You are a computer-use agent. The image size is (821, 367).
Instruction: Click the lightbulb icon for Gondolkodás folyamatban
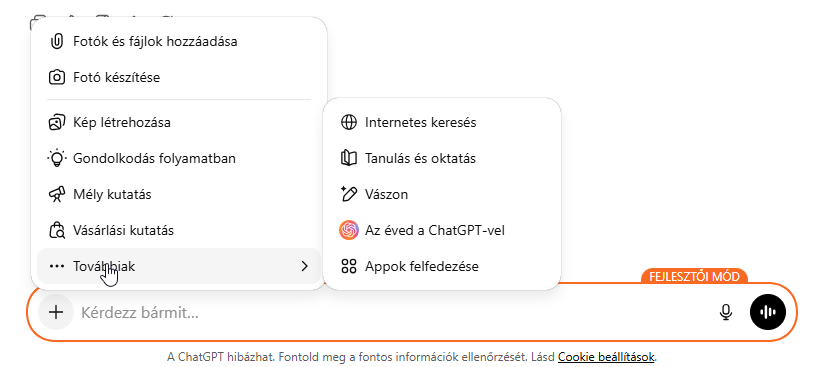click(56, 158)
